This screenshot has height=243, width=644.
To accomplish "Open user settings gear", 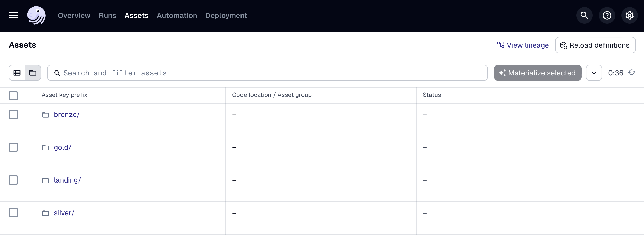I will coord(629,15).
